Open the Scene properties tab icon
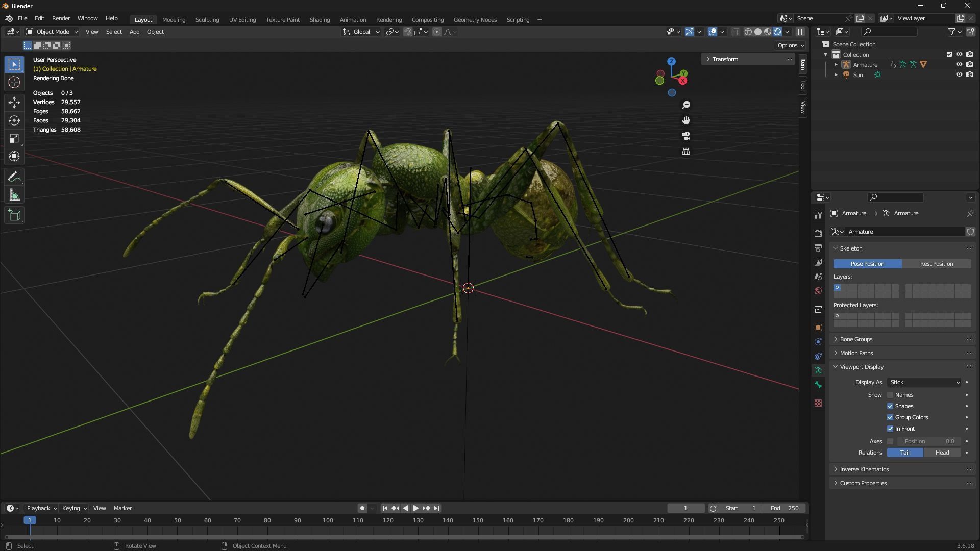 (818, 277)
